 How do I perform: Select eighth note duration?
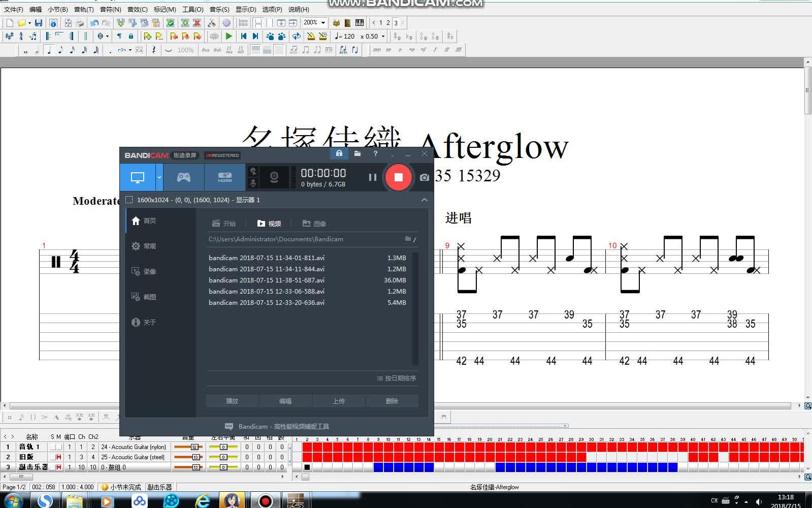click(60, 50)
